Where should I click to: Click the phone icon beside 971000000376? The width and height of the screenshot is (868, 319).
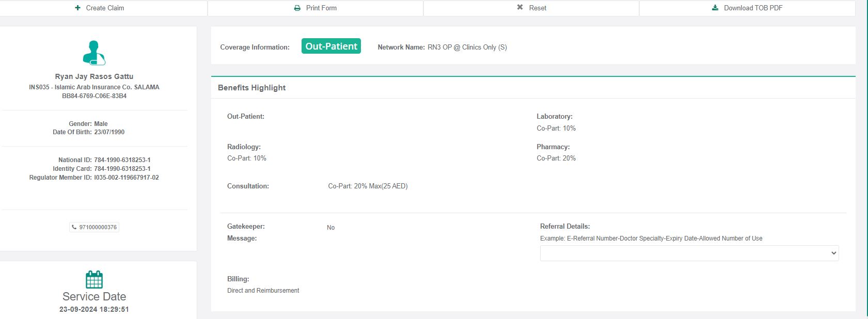74,227
